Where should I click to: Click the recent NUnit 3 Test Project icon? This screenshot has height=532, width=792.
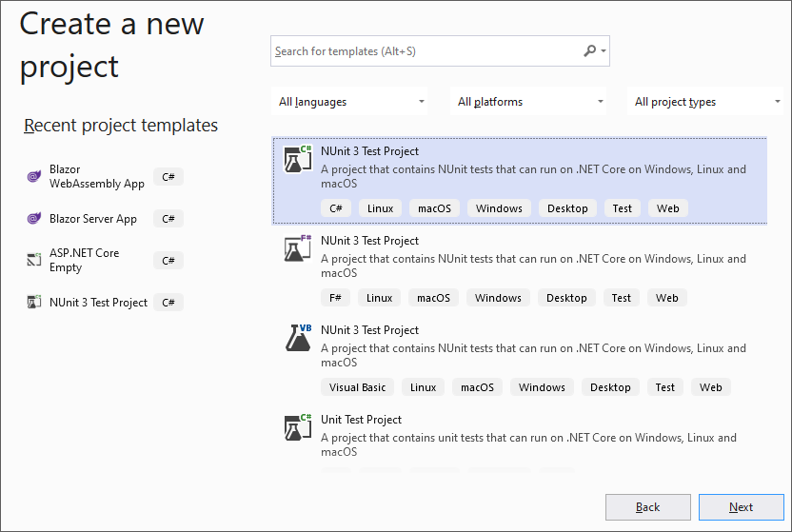[x=34, y=302]
